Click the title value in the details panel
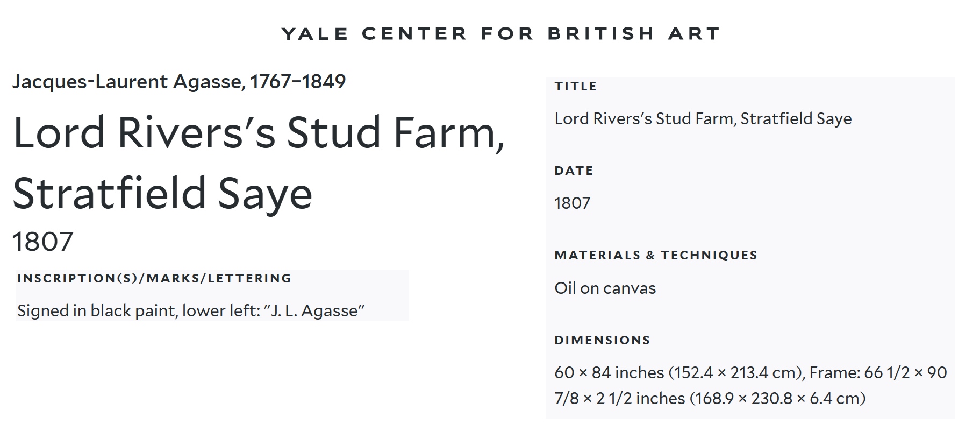 click(x=703, y=119)
